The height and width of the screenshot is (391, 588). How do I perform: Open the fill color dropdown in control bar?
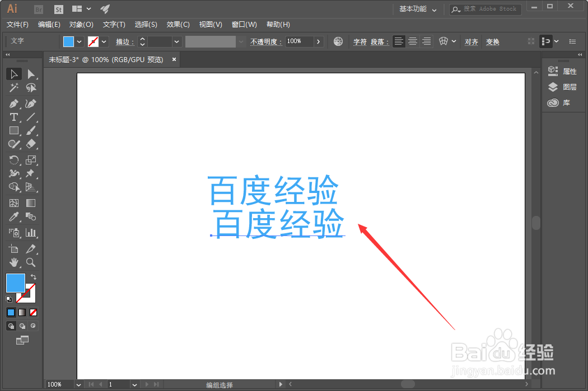pos(79,41)
